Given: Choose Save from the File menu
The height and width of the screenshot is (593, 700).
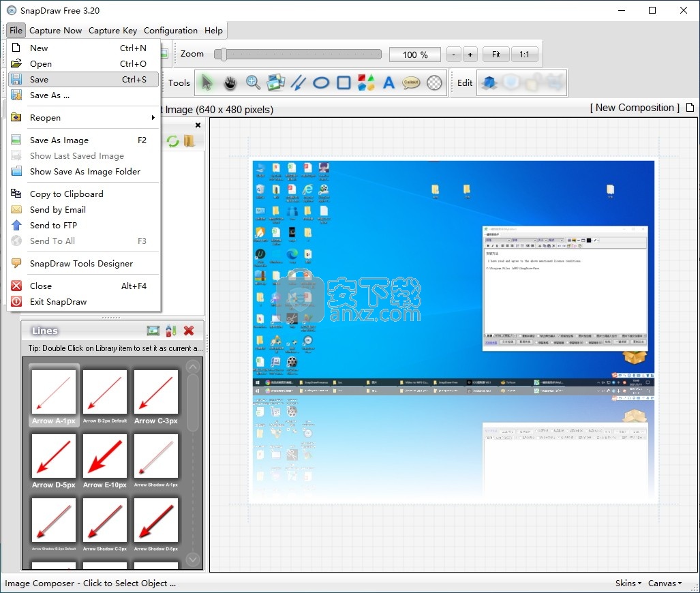Looking at the screenshot, I should click(x=83, y=80).
